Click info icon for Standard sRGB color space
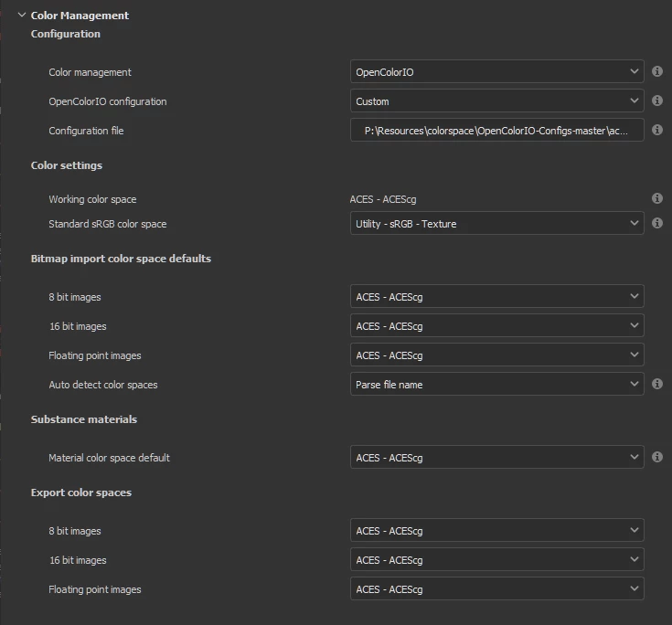Screen dimensions: 672x625 click(x=657, y=223)
